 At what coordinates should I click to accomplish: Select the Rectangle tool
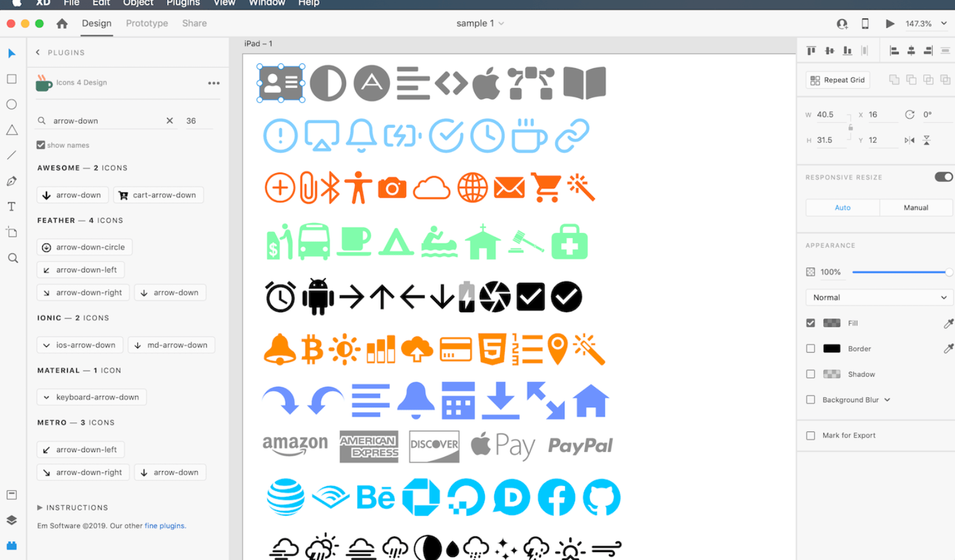[x=11, y=79]
